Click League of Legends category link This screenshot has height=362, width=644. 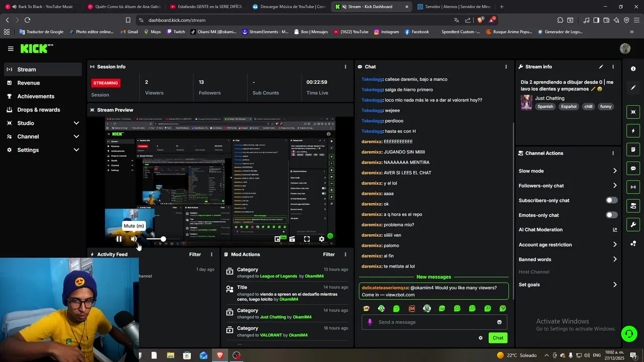[278, 276]
